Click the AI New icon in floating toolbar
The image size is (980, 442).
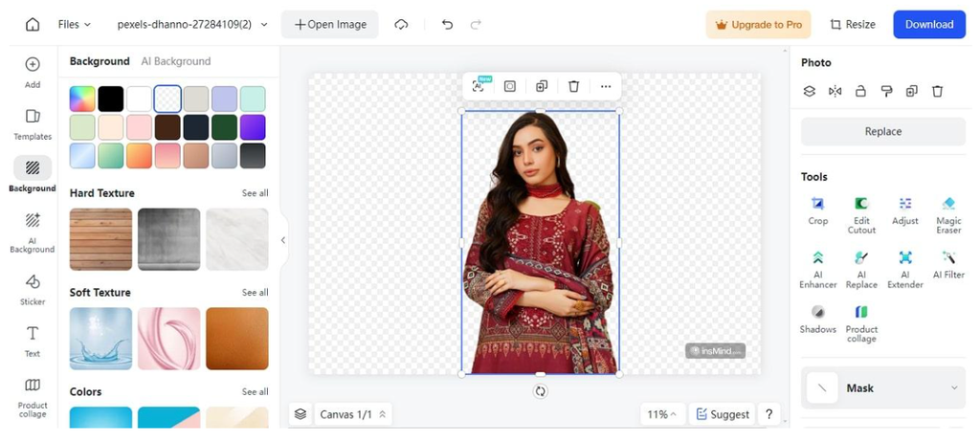pyautogui.click(x=479, y=86)
